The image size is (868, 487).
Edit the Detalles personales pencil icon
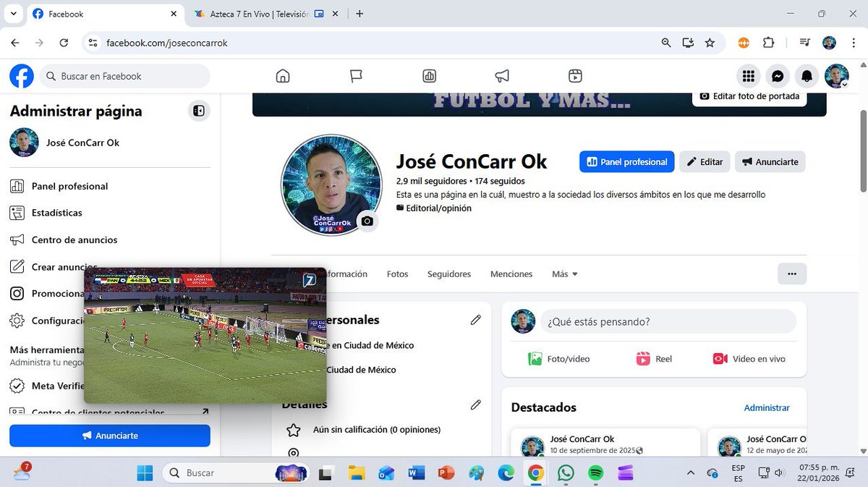pyautogui.click(x=475, y=320)
